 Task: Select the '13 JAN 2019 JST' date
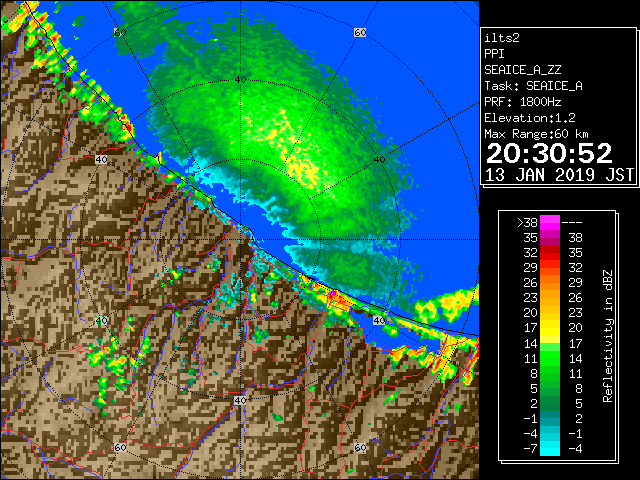[x=559, y=175]
